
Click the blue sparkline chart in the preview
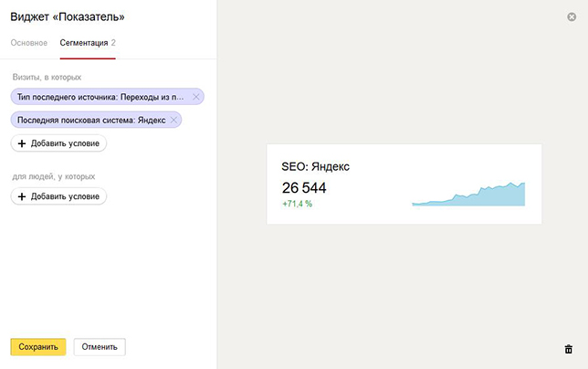coord(468,195)
